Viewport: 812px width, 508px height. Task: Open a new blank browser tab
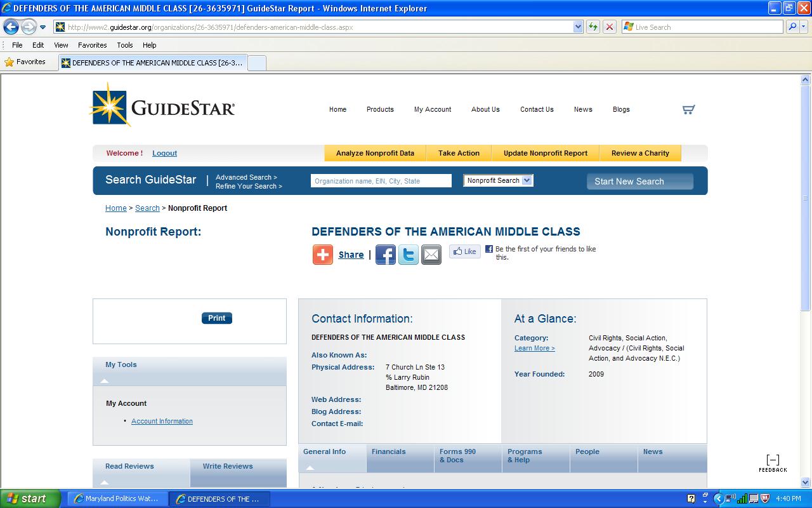[x=256, y=63]
